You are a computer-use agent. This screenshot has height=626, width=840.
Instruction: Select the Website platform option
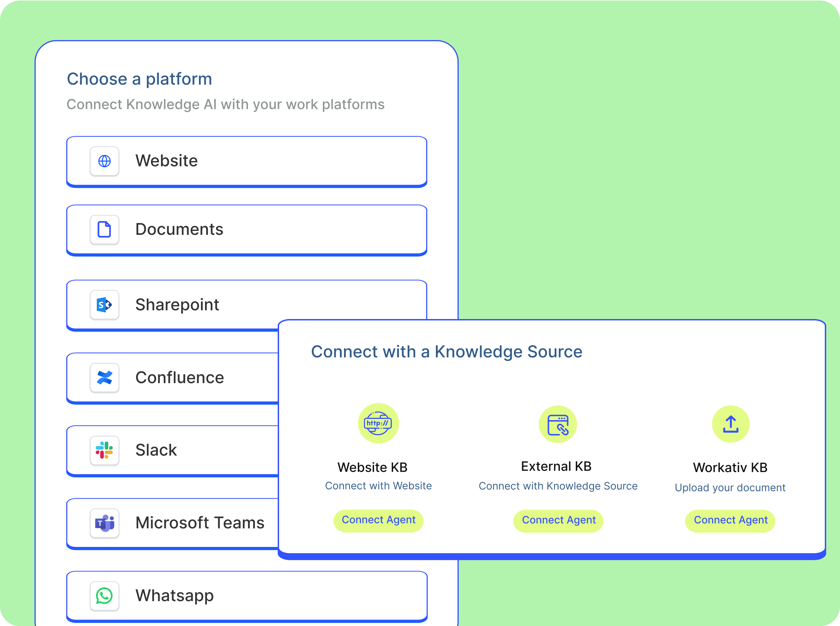(x=246, y=161)
